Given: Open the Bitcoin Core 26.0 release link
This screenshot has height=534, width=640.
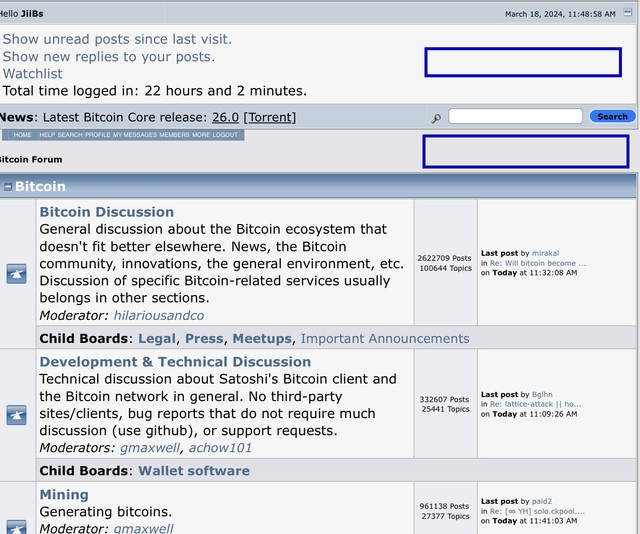Looking at the screenshot, I should pos(225,117).
